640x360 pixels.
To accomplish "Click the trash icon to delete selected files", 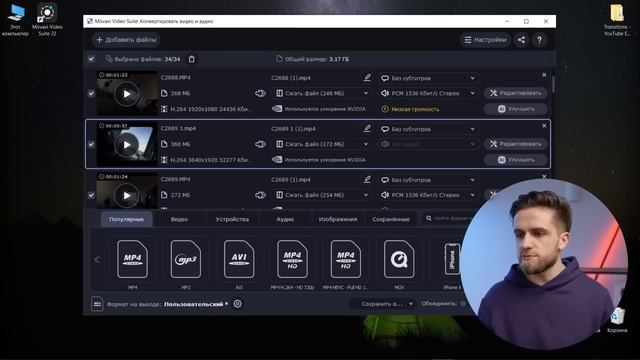I will point(191,59).
